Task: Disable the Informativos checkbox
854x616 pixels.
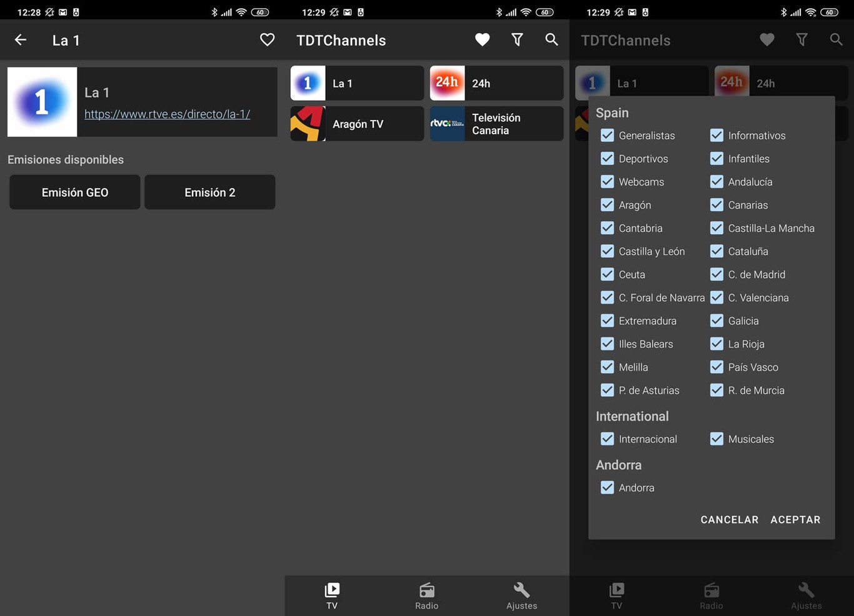Action: pos(716,135)
